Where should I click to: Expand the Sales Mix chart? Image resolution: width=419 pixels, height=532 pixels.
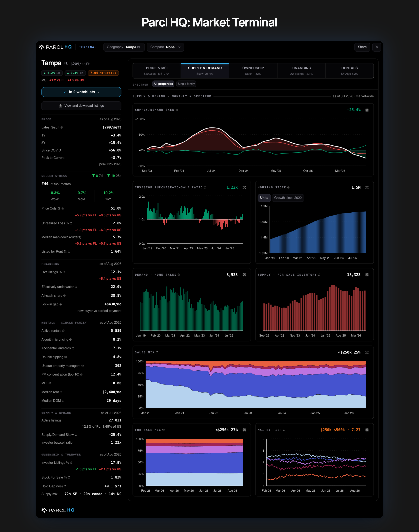tap(367, 352)
